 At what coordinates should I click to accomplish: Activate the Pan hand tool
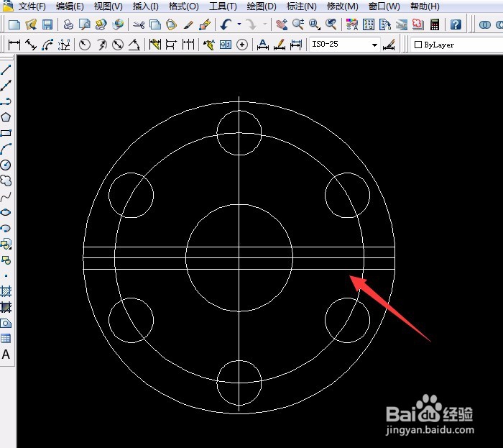[282, 24]
